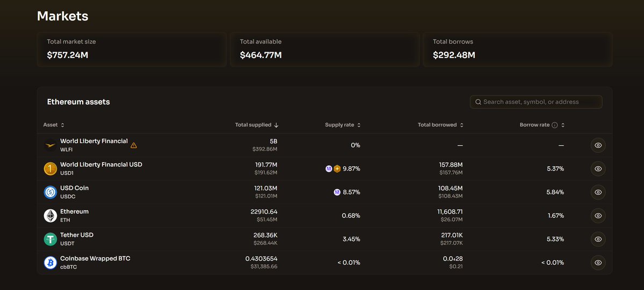The width and height of the screenshot is (644, 290).
Task: Click the WLFI token logo icon
Action: pyautogui.click(x=50, y=145)
